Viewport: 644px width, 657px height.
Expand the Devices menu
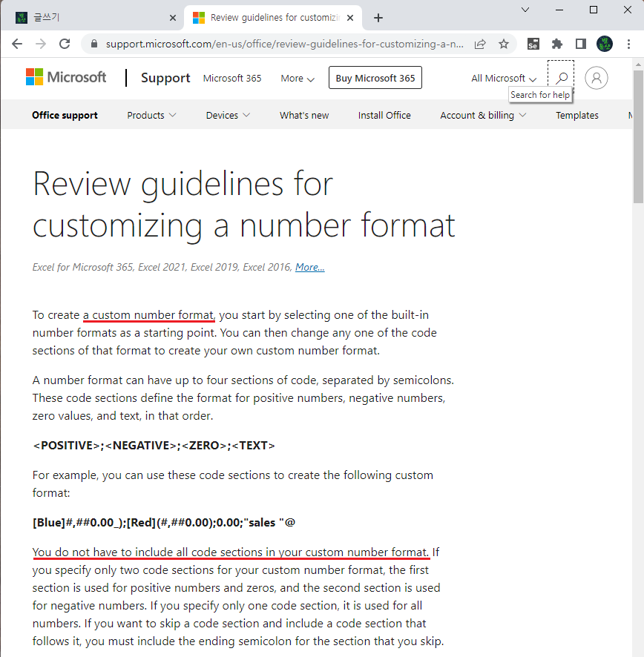click(228, 115)
